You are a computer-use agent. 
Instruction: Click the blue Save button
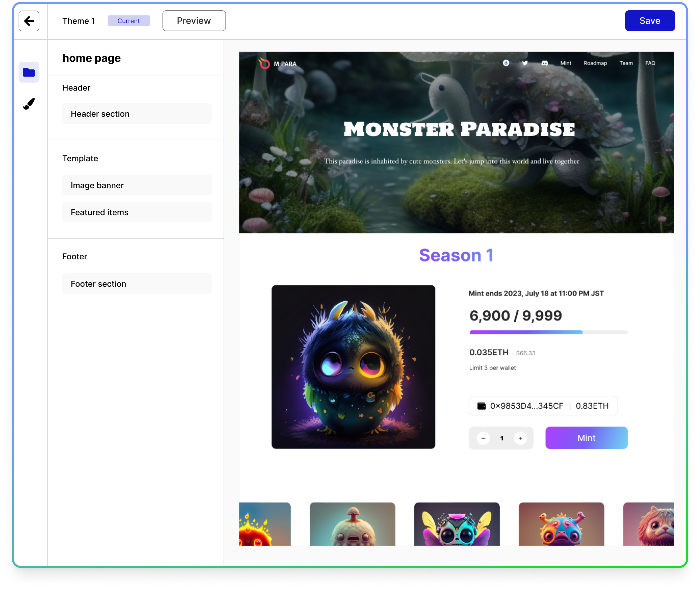[x=649, y=21]
